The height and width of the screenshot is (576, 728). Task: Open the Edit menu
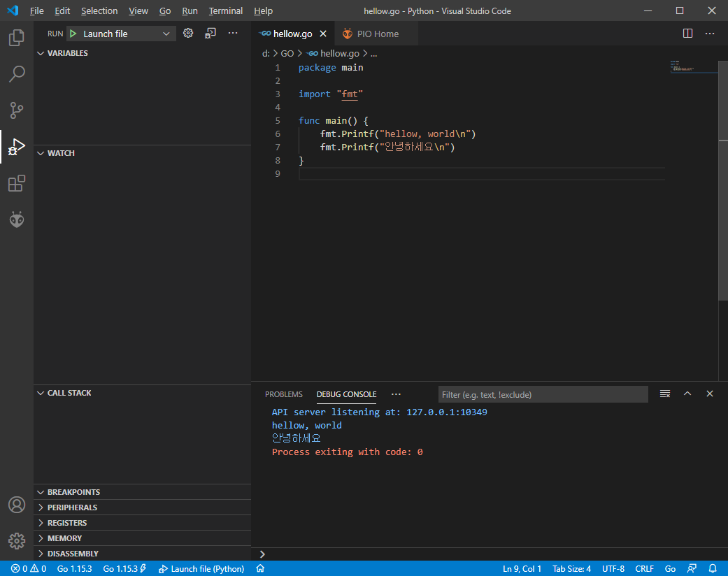pos(62,10)
